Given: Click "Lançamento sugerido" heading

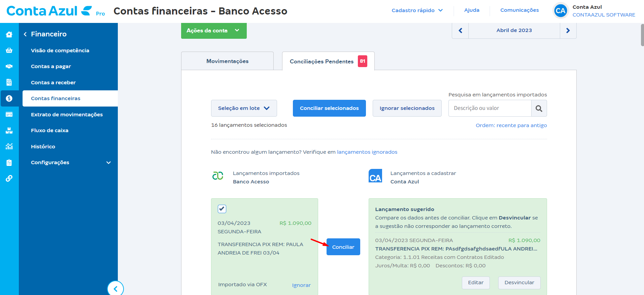Looking at the screenshot, I should point(405,209).
